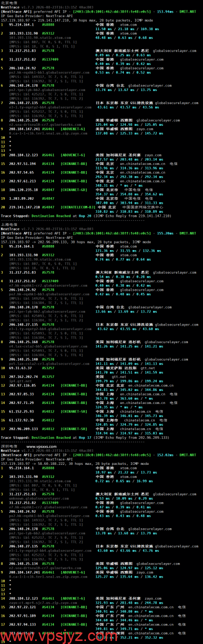Click hop IP 207.162.202.74
The height and width of the screenshot is (644, 203).
(25, 376)
